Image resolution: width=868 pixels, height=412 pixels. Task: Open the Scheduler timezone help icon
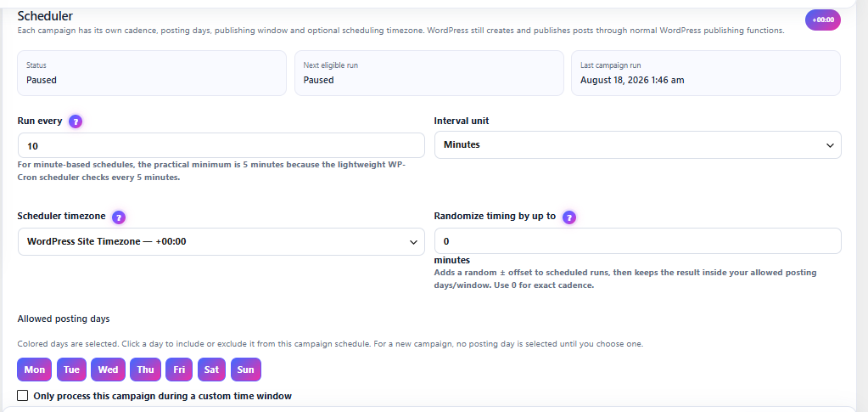click(119, 217)
